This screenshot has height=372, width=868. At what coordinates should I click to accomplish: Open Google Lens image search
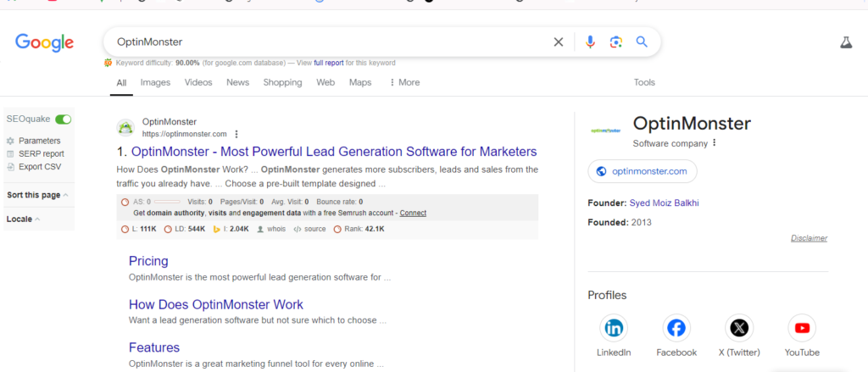pyautogui.click(x=616, y=42)
